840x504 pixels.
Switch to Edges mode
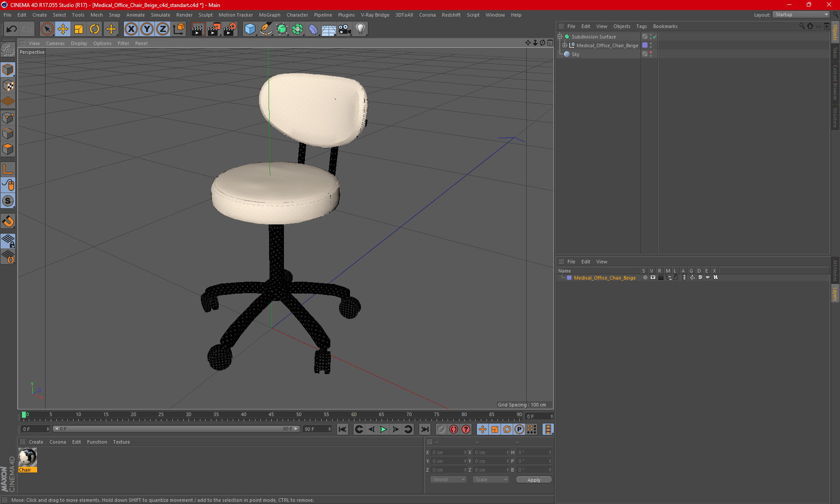[x=8, y=133]
